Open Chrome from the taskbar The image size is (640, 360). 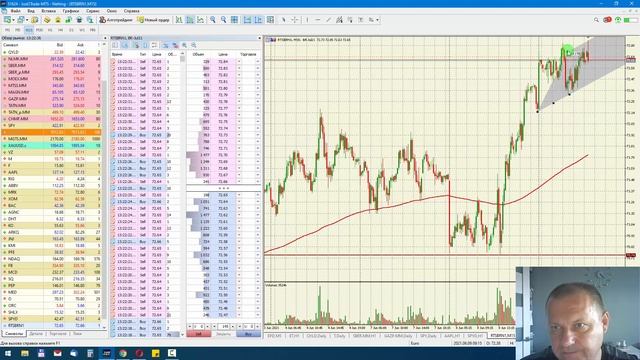(123, 353)
